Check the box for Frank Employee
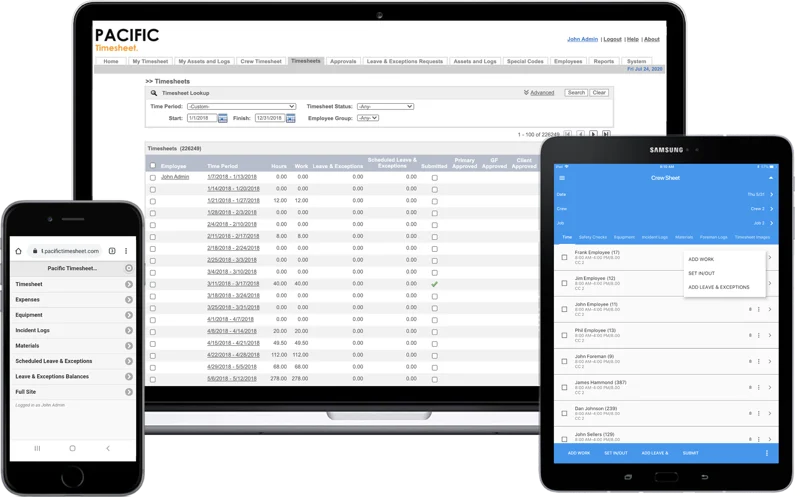 pyautogui.click(x=564, y=258)
